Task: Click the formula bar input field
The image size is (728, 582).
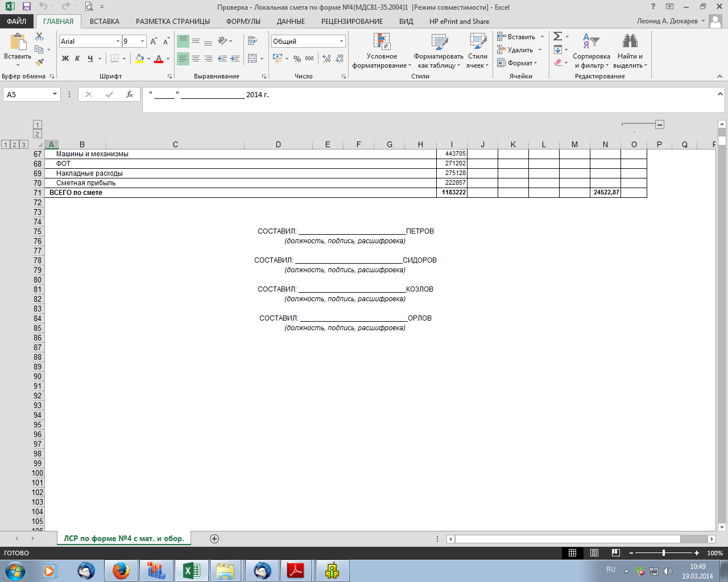Action: (x=427, y=95)
